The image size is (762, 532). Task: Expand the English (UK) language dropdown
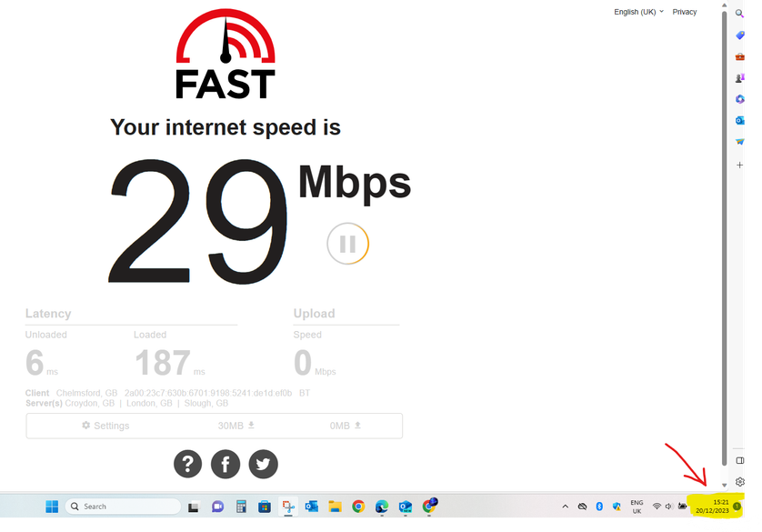pyautogui.click(x=638, y=12)
